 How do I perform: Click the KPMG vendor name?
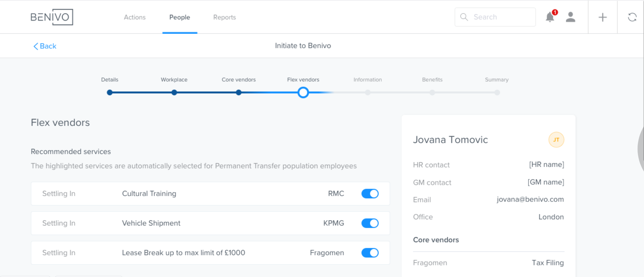pyautogui.click(x=334, y=223)
